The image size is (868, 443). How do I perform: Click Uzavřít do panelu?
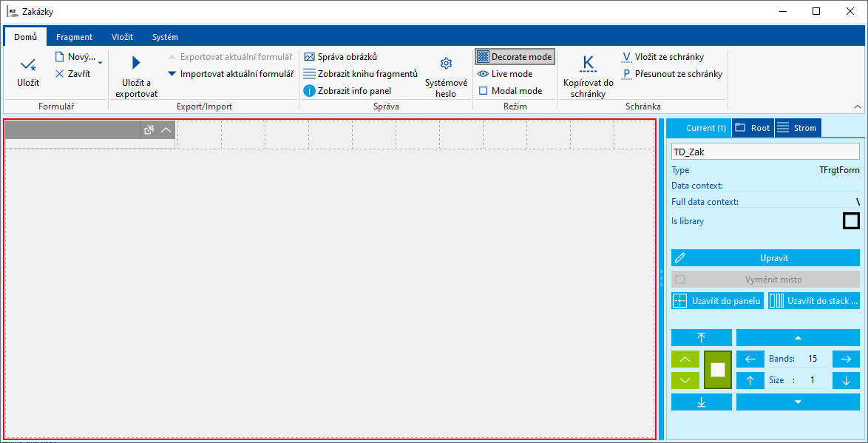[717, 301]
